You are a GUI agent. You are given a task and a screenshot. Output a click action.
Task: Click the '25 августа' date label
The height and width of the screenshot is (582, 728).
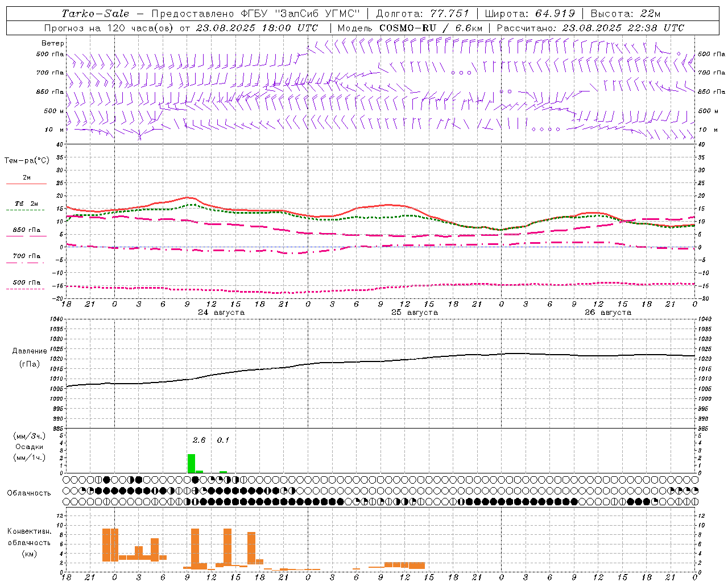pyautogui.click(x=415, y=313)
